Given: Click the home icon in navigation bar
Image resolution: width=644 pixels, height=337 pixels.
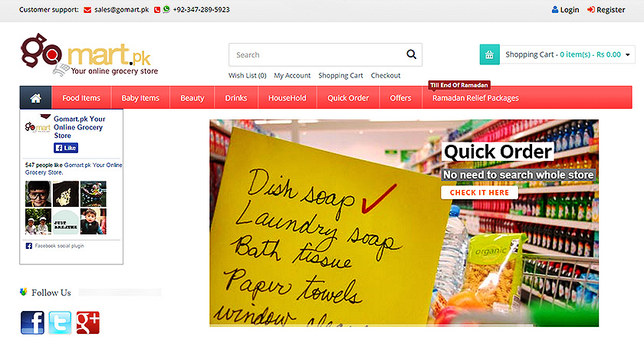Looking at the screenshot, I should pos(36,98).
